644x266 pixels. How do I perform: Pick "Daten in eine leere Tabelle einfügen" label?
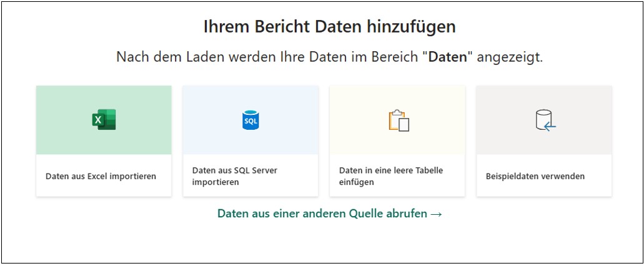(391, 176)
